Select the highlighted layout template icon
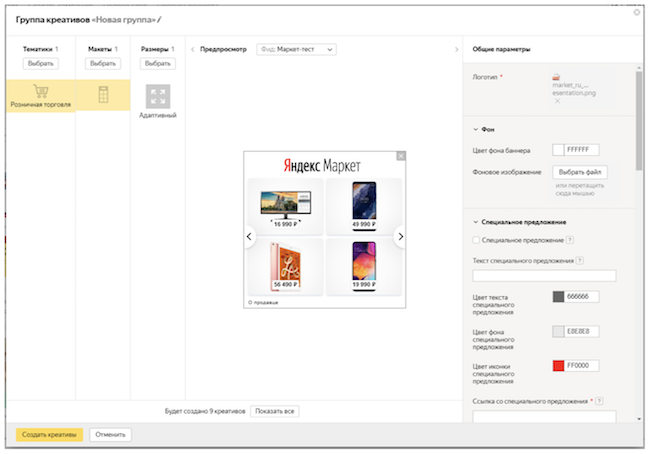Screen dimensions: 650x454 (x=103, y=95)
